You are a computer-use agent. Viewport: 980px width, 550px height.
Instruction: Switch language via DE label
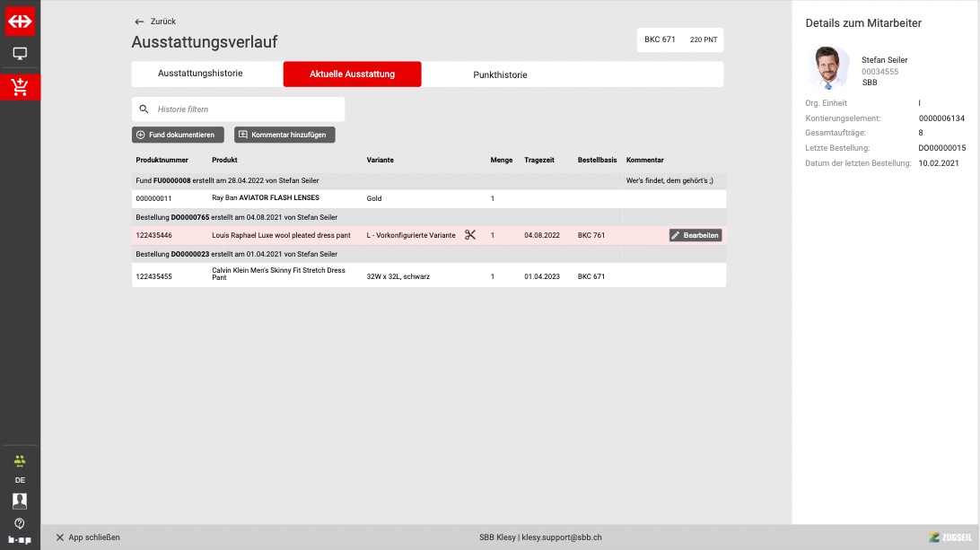click(x=20, y=480)
